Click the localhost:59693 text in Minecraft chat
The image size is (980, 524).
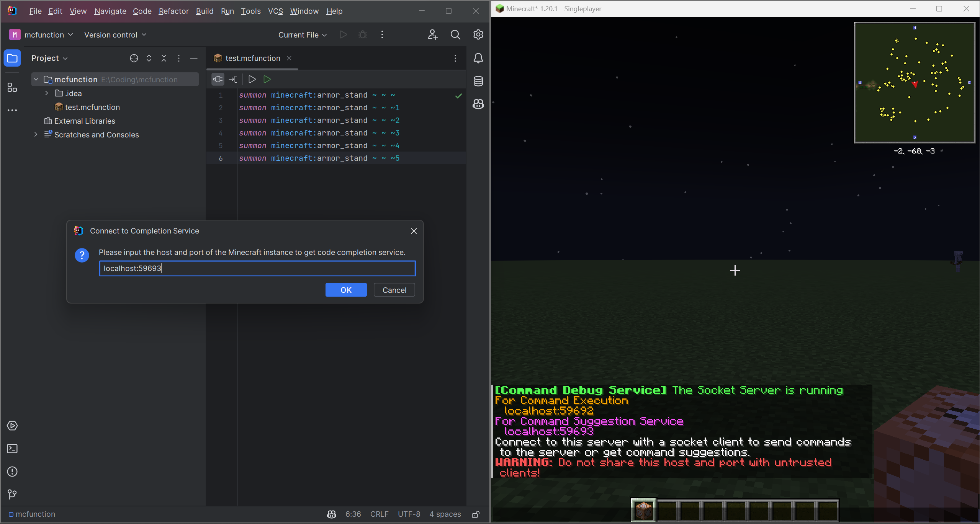pos(549,431)
